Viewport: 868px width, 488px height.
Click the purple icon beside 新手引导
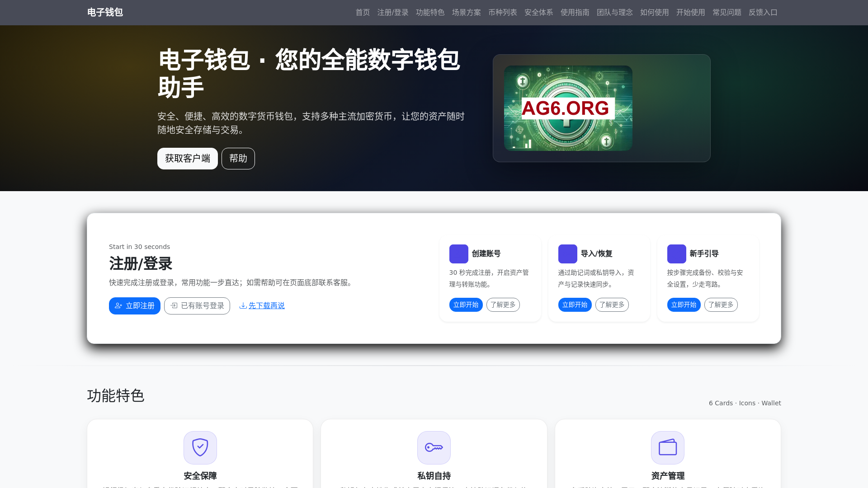(x=677, y=254)
